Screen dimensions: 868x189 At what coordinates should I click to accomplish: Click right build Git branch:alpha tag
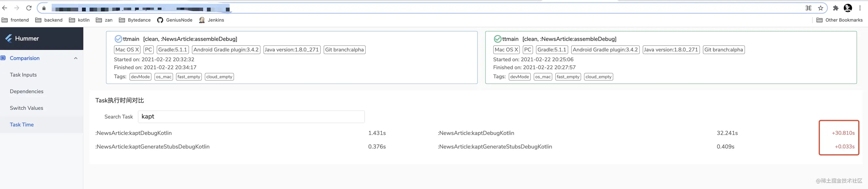click(x=724, y=50)
